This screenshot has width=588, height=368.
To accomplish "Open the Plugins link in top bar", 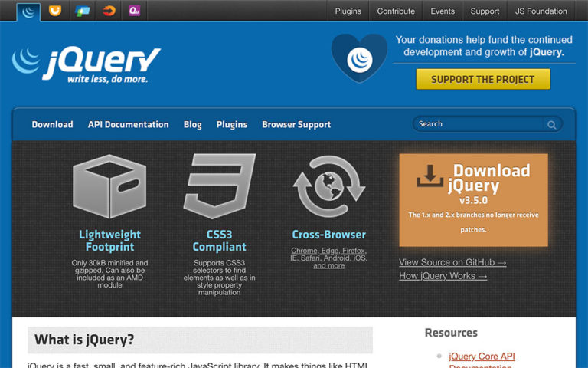I will coord(348,11).
